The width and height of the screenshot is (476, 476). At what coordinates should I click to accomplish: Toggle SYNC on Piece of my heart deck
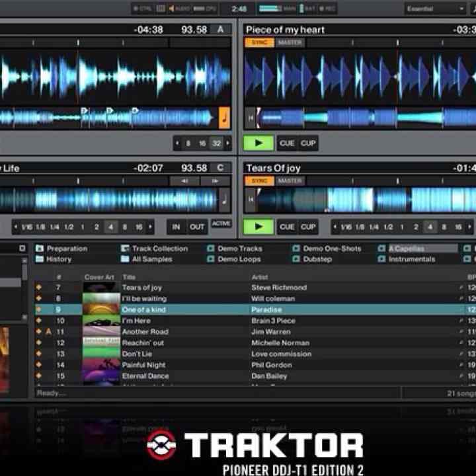[259, 42]
